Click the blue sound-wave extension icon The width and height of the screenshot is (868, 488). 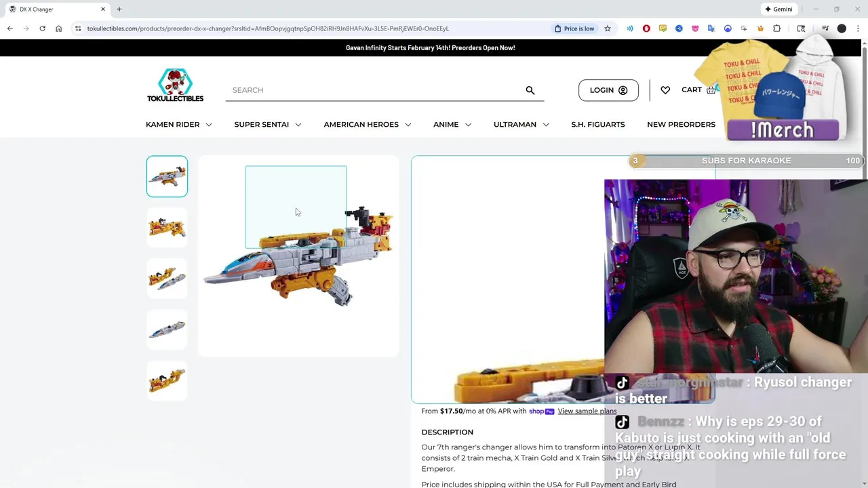(630, 28)
